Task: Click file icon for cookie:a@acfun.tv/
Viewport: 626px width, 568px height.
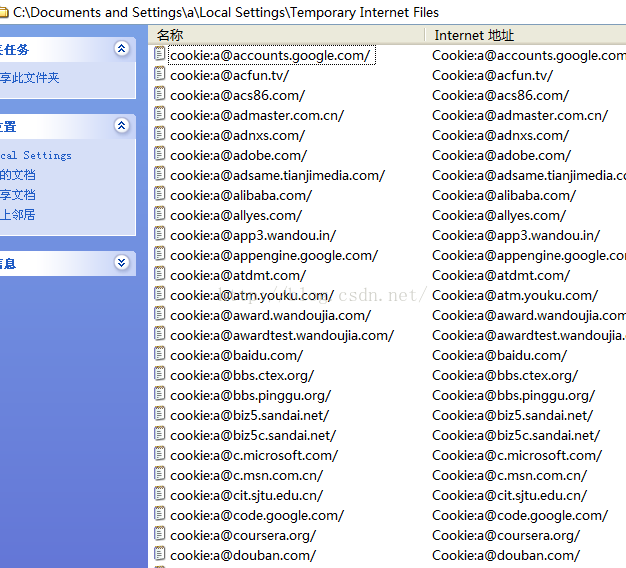Action: [x=160, y=73]
